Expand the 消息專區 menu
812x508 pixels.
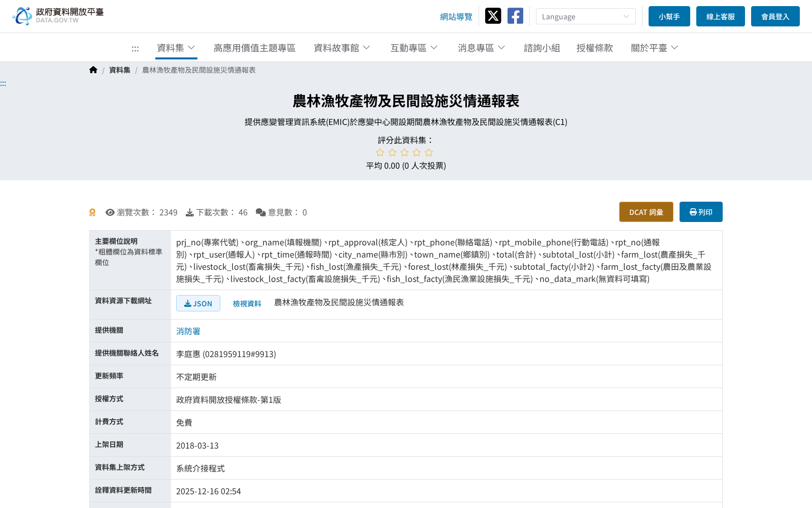pyautogui.click(x=482, y=48)
